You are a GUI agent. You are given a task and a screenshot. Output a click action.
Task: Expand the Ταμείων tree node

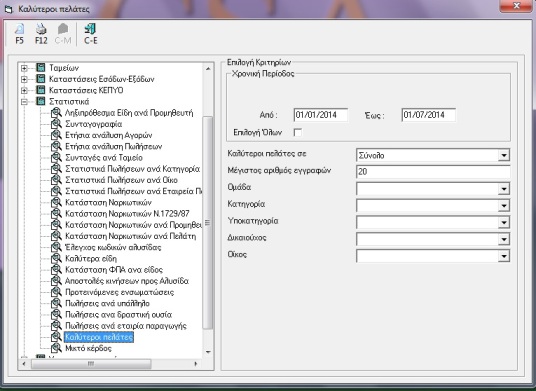point(24,68)
